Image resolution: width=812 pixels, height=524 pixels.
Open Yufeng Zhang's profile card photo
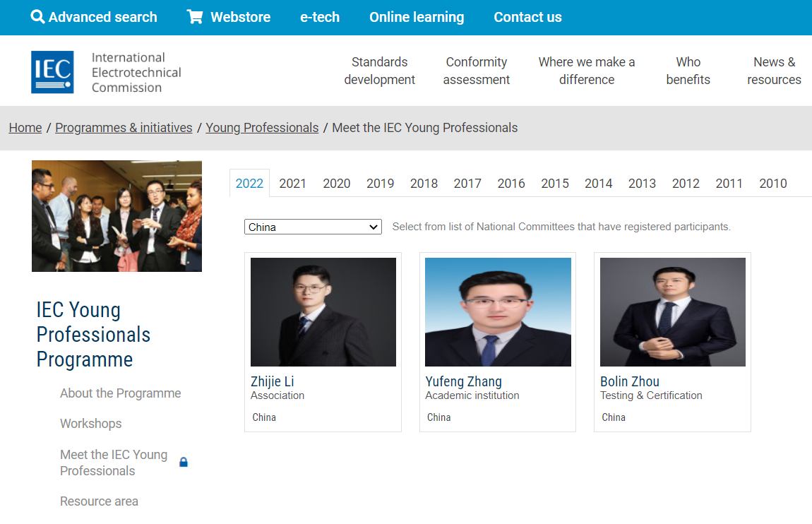pyautogui.click(x=498, y=311)
